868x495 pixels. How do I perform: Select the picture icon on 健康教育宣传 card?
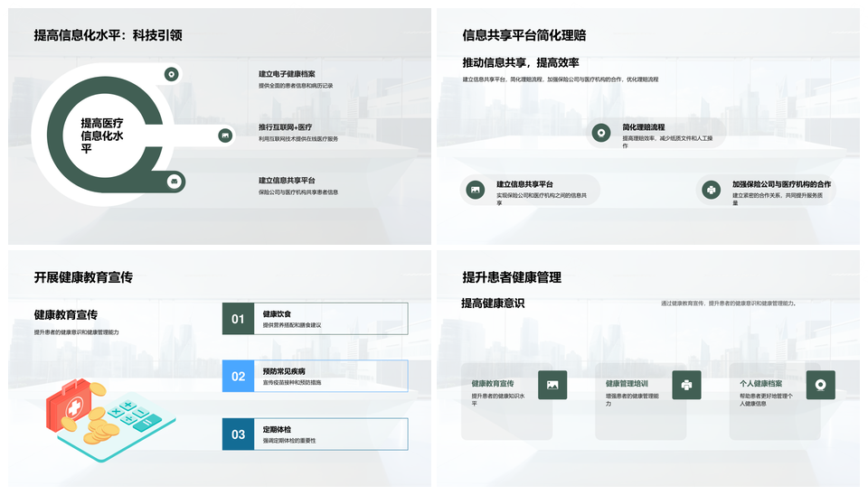click(x=552, y=385)
